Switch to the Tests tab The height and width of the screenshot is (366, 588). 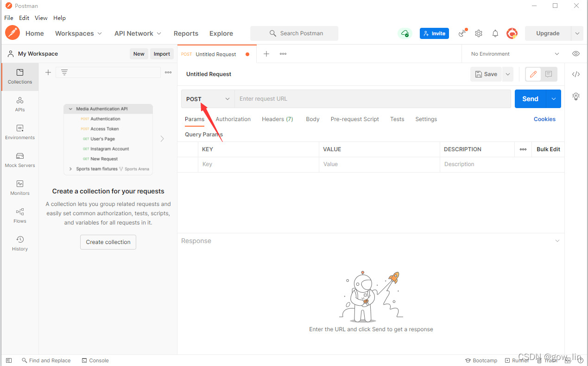tap(397, 119)
